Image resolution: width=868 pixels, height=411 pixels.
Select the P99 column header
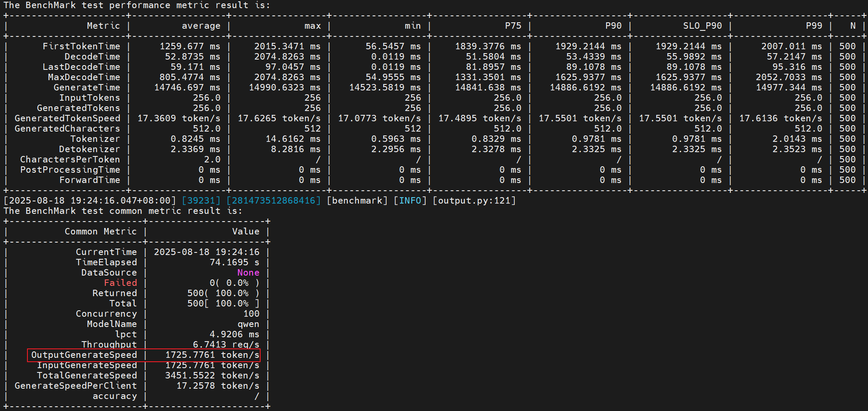814,26
